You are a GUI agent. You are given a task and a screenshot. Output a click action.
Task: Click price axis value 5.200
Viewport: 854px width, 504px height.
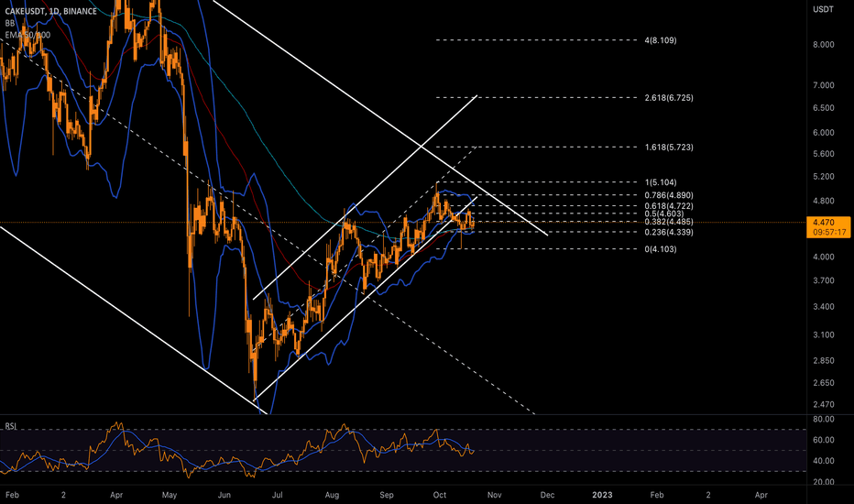click(824, 177)
